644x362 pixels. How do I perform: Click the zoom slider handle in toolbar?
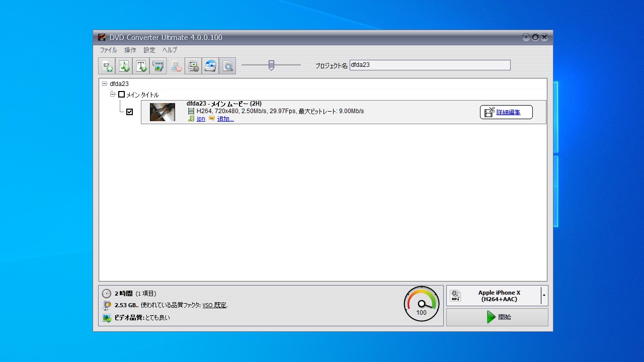point(271,65)
